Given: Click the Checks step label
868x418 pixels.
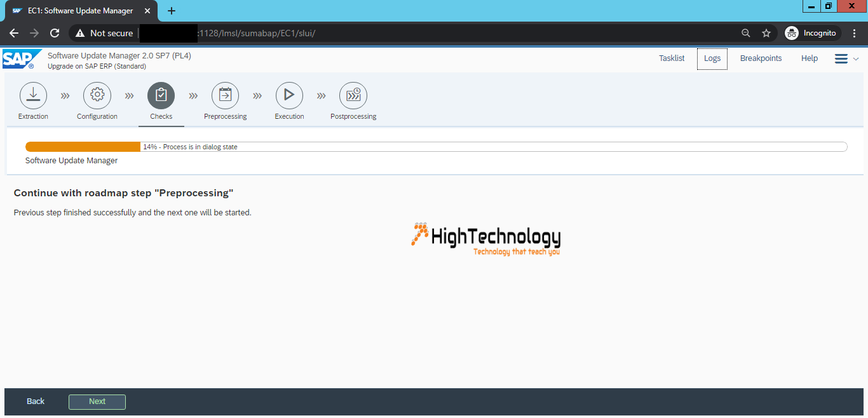Looking at the screenshot, I should [x=161, y=117].
